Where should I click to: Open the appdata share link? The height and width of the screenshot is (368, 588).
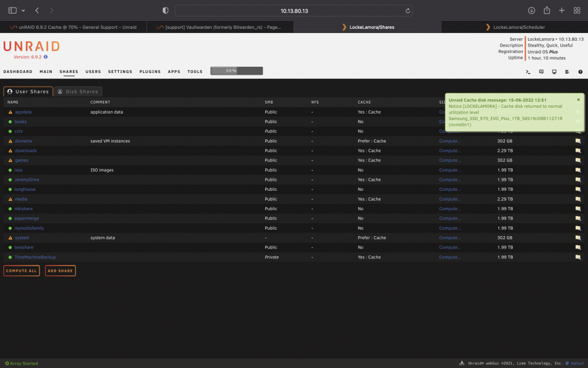(24, 112)
